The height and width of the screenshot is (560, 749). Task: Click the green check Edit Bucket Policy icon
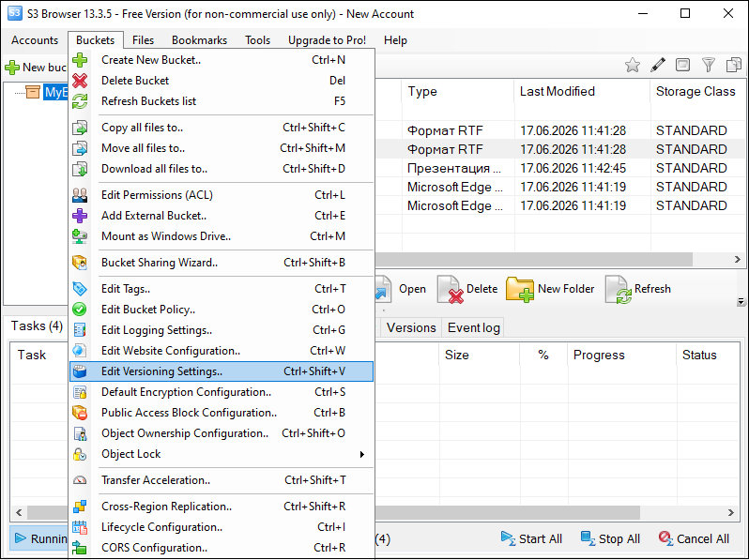coord(80,310)
